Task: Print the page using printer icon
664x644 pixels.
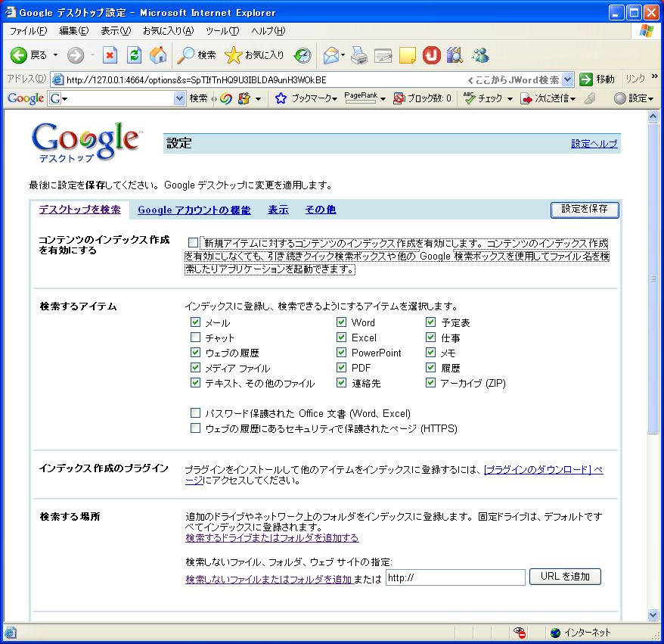Action: pyautogui.click(x=359, y=55)
